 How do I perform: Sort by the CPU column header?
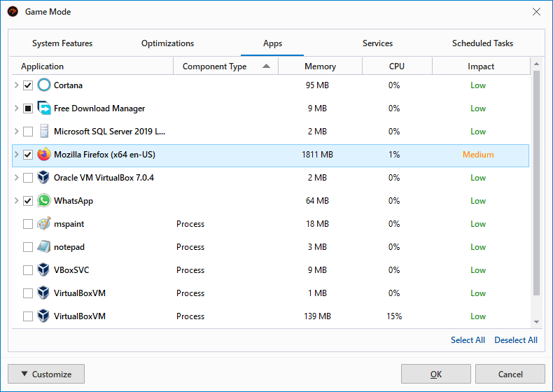tap(397, 66)
